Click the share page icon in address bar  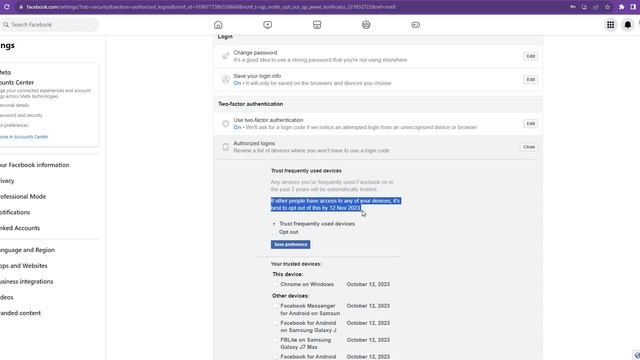point(596,7)
